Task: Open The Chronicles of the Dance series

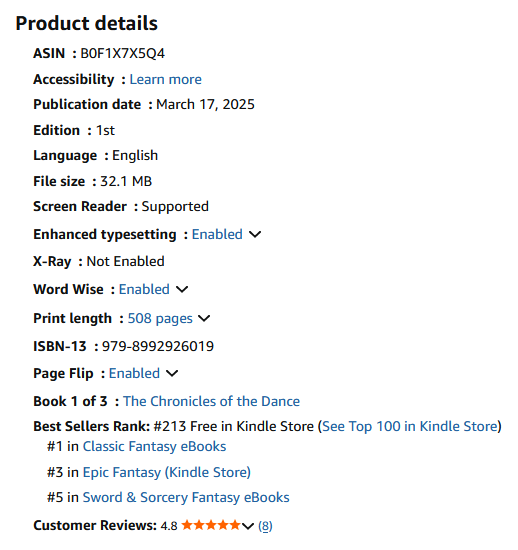Action: coord(211,401)
